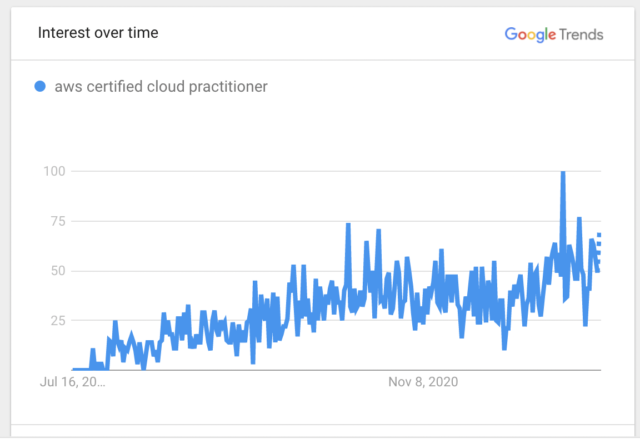Click the blue legend dot

coord(40,86)
